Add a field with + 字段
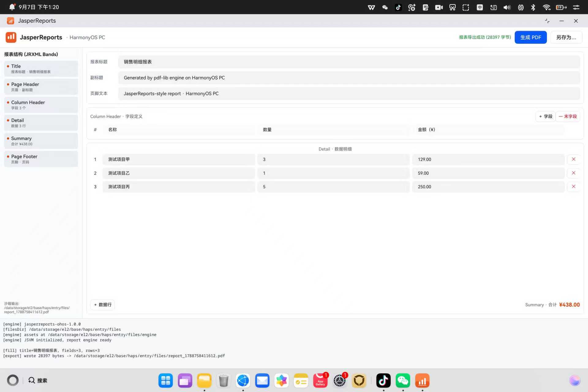 click(x=545, y=116)
